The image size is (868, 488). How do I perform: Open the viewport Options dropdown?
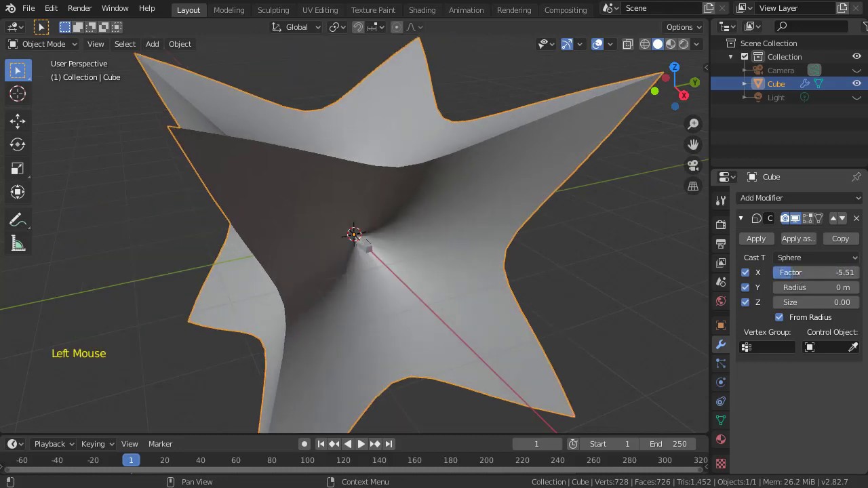coord(684,27)
